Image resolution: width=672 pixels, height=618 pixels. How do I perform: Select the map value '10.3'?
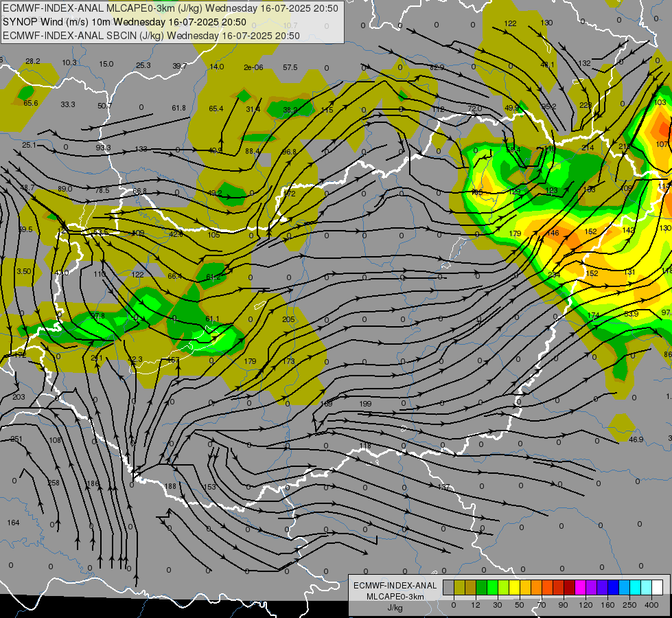(x=69, y=62)
